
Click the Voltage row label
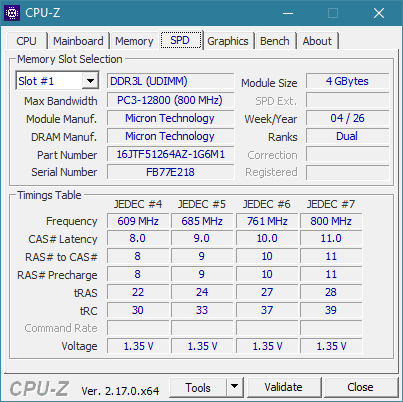pos(79,346)
